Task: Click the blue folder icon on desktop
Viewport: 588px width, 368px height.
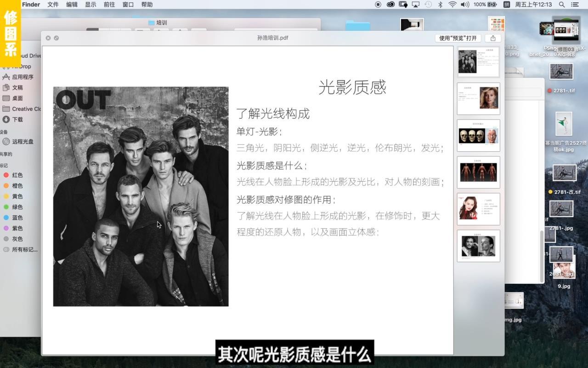Action: (358, 25)
